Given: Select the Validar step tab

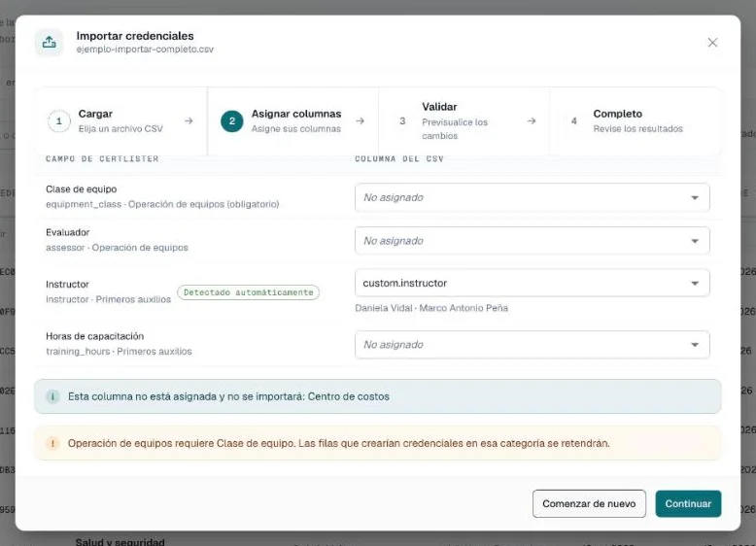Looking at the screenshot, I should tap(464, 121).
